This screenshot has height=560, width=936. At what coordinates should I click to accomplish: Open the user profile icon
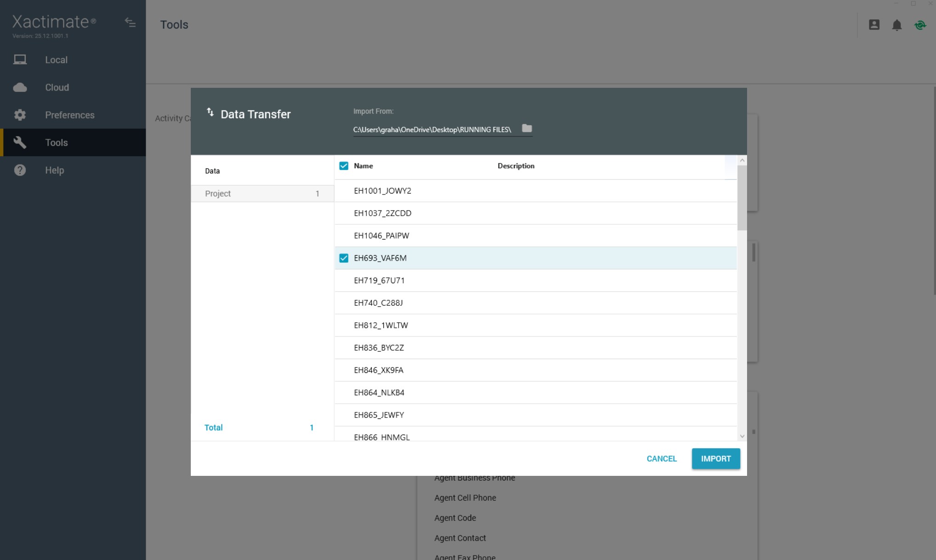pos(874,25)
